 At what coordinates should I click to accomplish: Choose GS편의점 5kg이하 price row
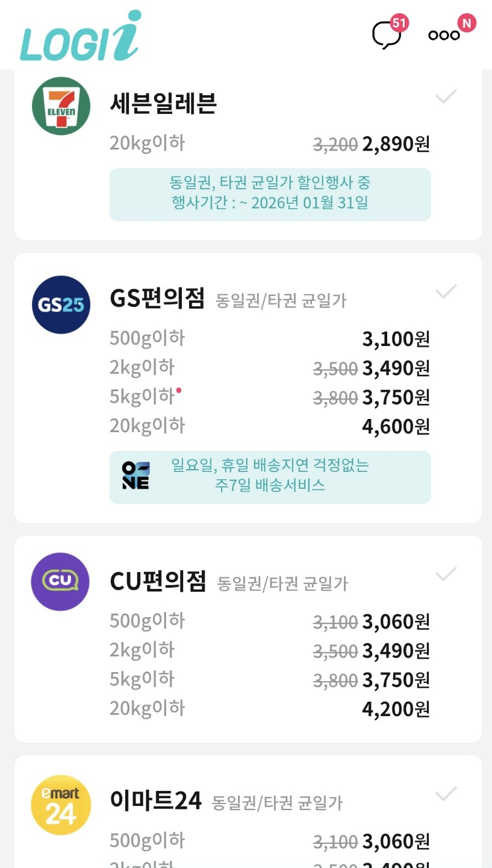click(x=269, y=397)
